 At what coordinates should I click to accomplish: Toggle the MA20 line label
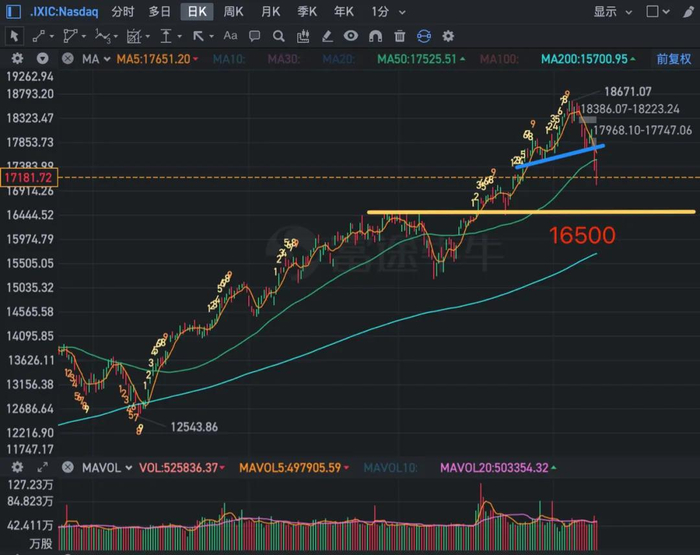pos(338,59)
